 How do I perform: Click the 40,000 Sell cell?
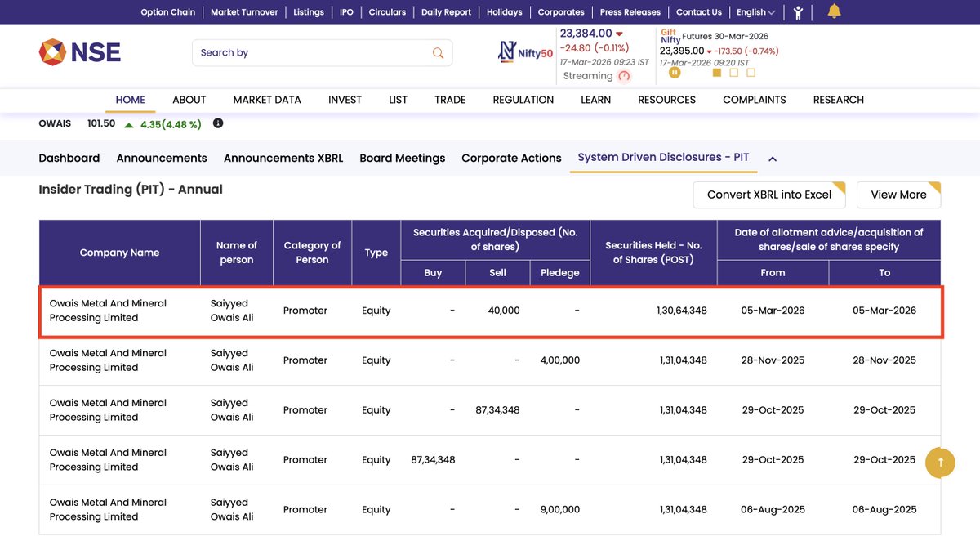tap(503, 311)
